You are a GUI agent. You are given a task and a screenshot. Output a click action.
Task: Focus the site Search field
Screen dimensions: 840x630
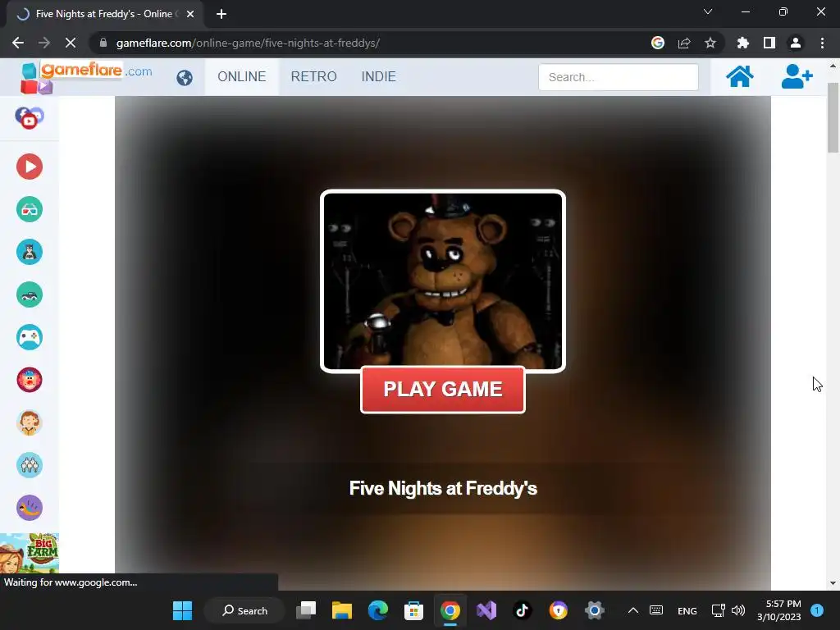(619, 77)
